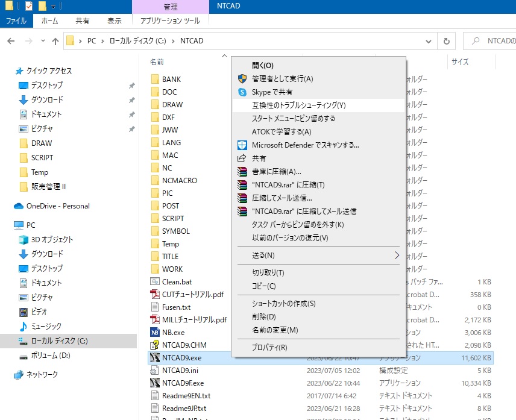Select the NB.exe application icon
This screenshot has height=420, width=516.
(155, 333)
